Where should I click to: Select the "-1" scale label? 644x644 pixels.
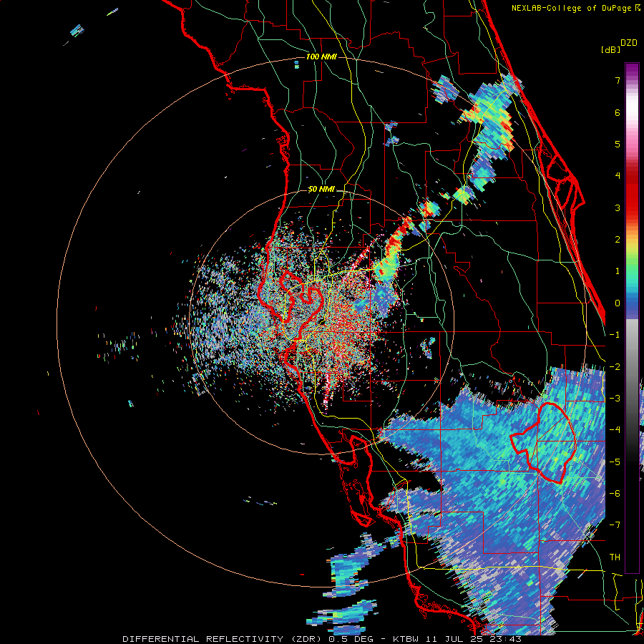(615, 335)
